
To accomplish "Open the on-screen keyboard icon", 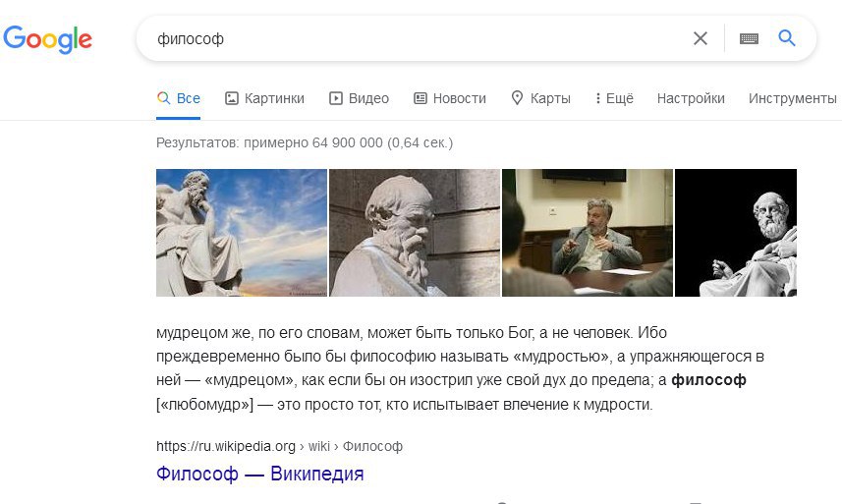I will (x=749, y=38).
